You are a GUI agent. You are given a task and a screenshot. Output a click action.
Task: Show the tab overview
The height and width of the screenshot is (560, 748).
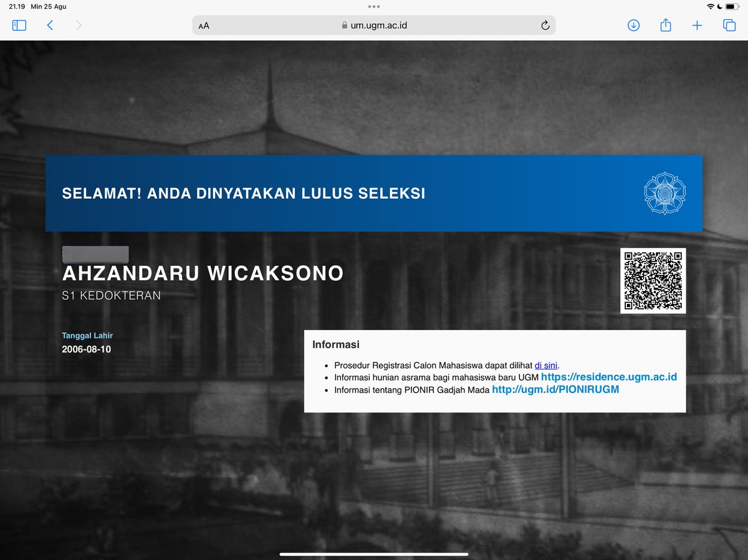click(729, 26)
